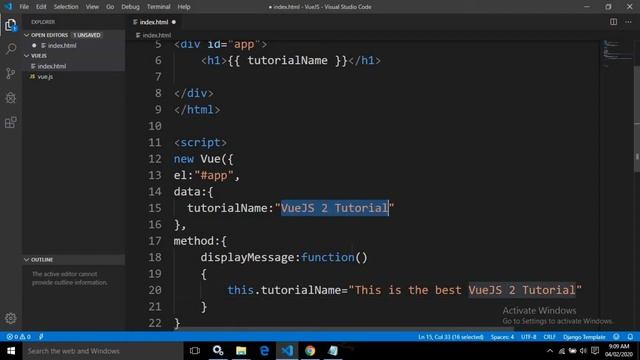640x360 pixels.
Task: Open the Go menu
Action: [110, 7]
